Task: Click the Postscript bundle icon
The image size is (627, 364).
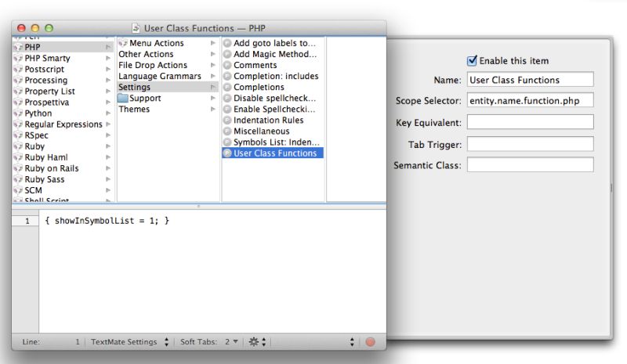Action: 18,69
